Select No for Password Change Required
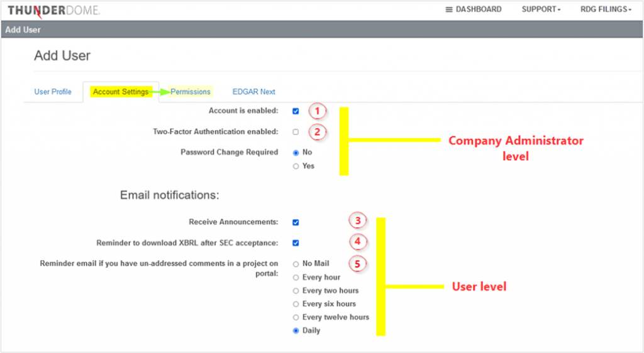 pos(296,153)
